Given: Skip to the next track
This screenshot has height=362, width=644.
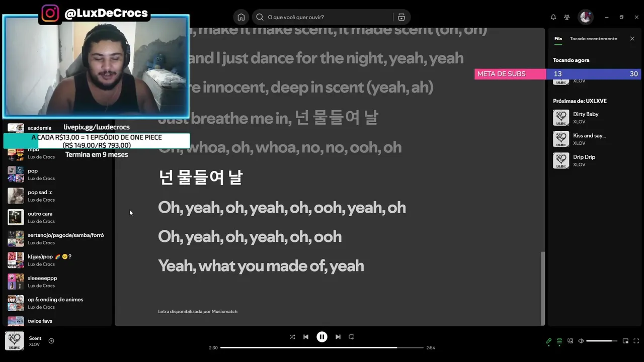Looking at the screenshot, I should point(338,337).
